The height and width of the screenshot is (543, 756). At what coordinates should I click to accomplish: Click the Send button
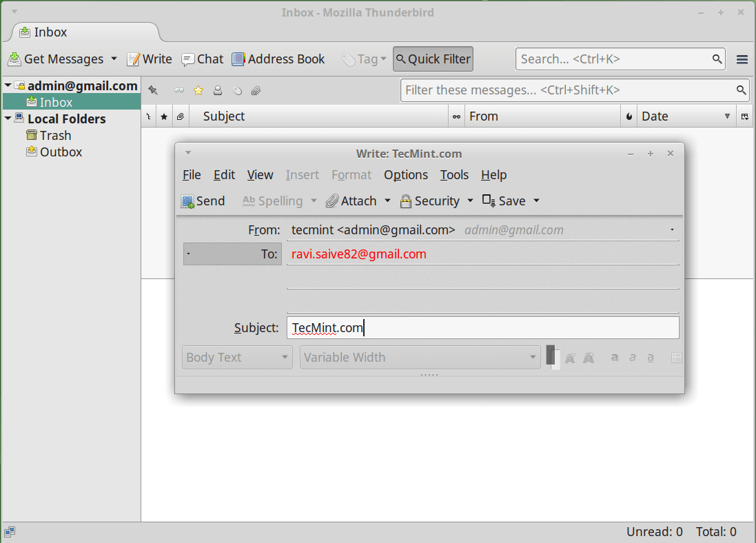click(x=203, y=201)
